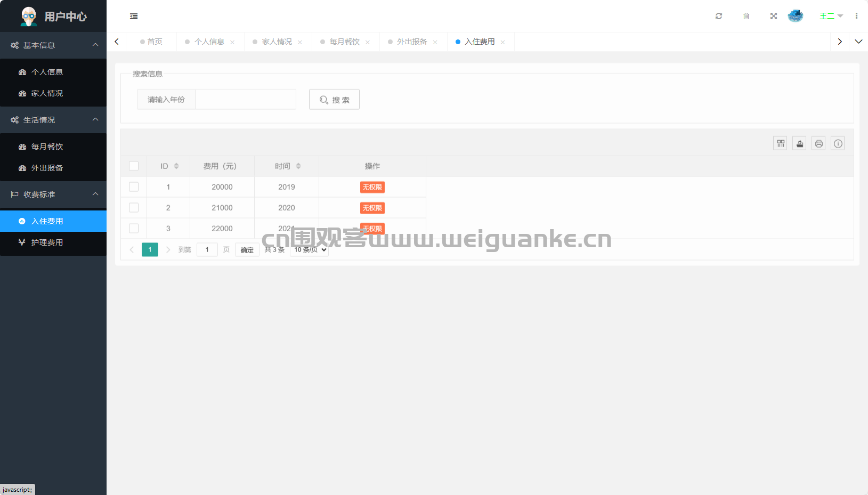
Task: Close the 每月餐饮 tab
Action: 368,42
